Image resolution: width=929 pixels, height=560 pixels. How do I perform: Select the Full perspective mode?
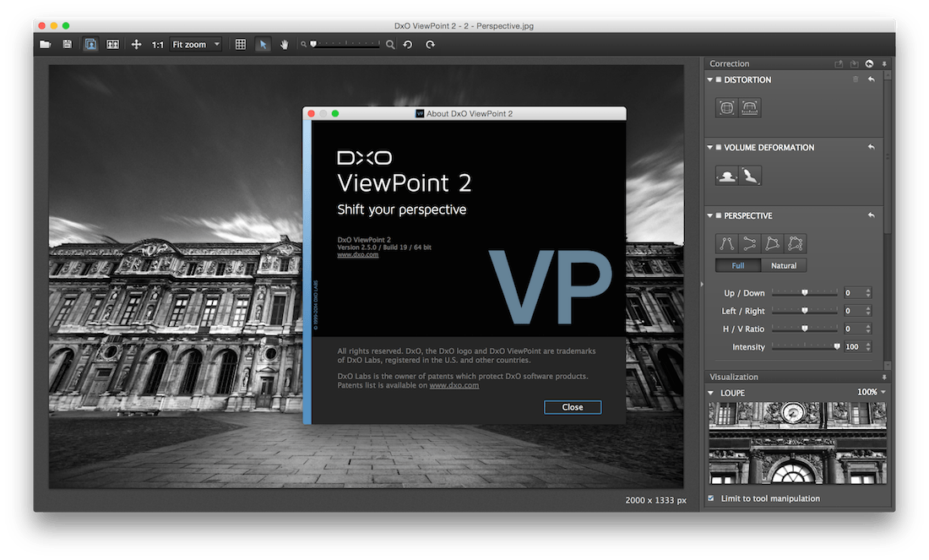(738, 265)
